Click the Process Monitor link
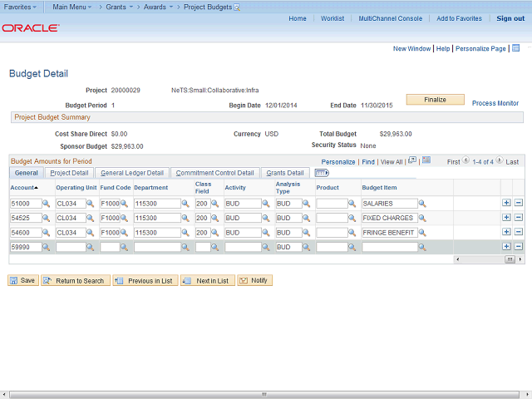 (x=495, y=103)
